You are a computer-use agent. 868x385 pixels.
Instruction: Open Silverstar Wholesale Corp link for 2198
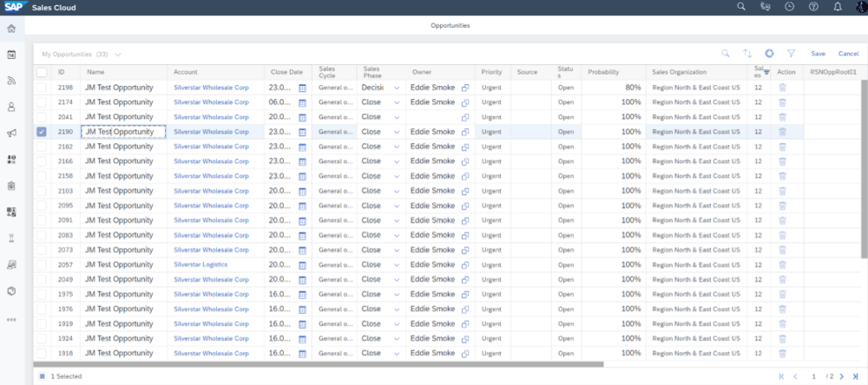pos(211,88)
